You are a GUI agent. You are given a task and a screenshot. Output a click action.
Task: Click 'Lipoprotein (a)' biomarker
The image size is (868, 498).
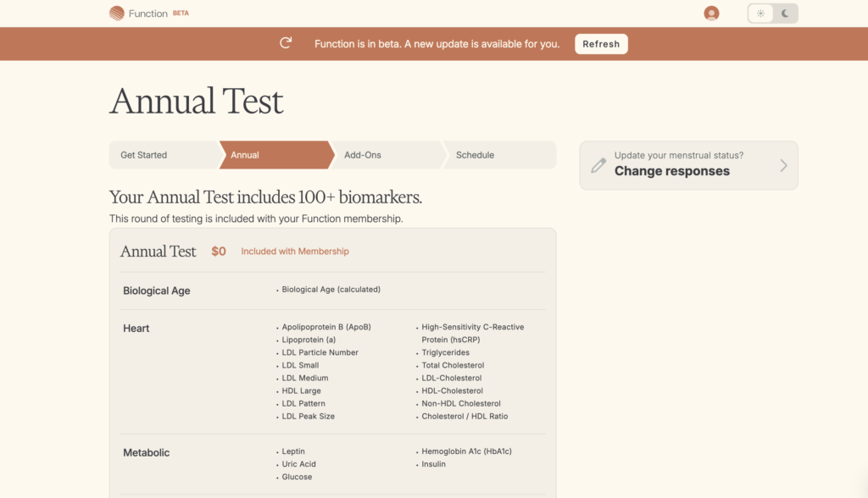[309, 340]
